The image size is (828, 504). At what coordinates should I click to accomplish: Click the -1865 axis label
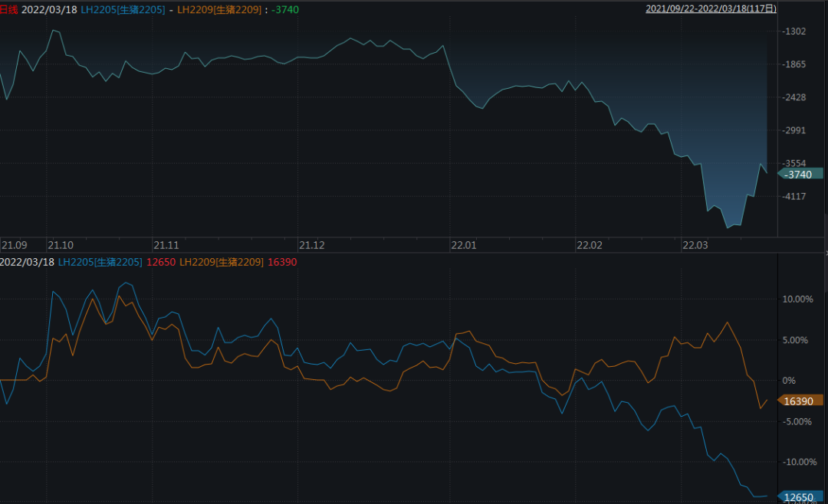[794, 64]
